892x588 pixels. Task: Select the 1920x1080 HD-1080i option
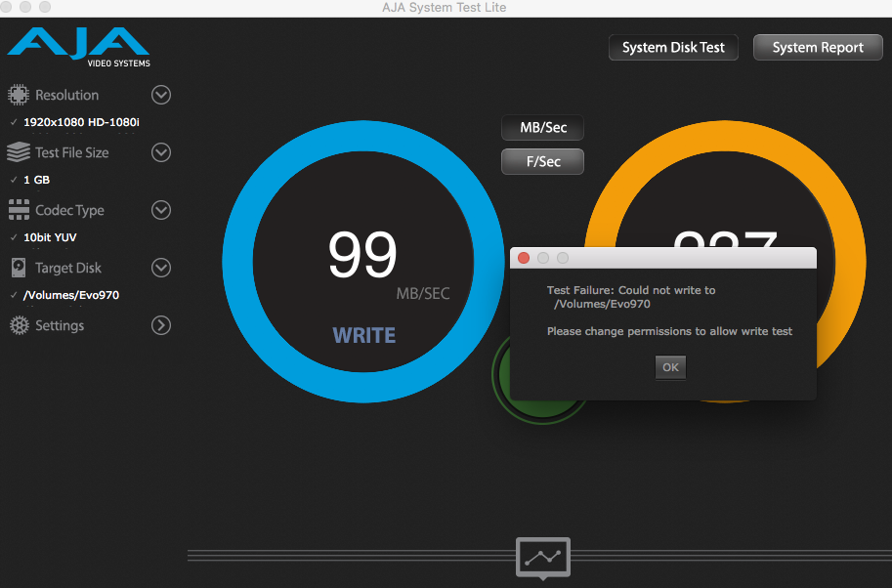[x=81, y=122]
